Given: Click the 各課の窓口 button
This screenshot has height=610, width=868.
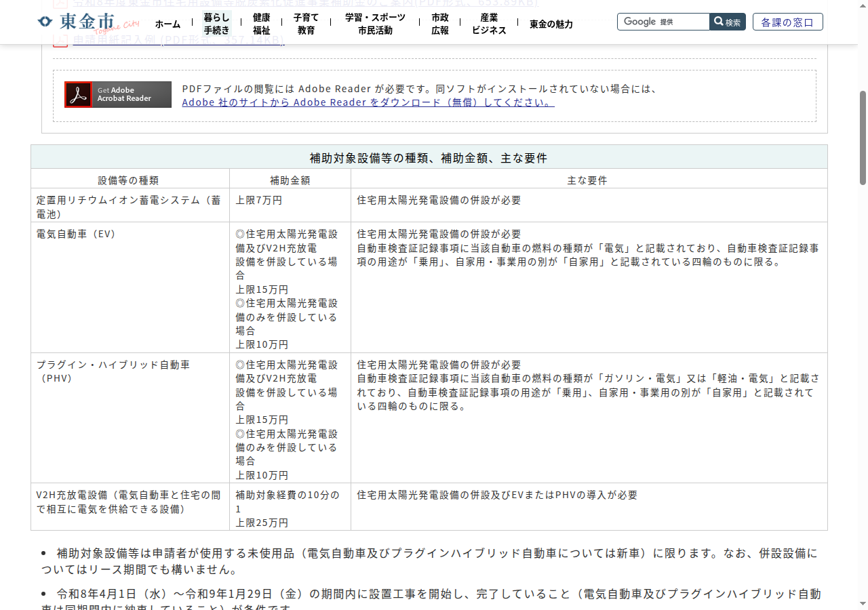Looking at the screenshot, I should click(788, 22).
